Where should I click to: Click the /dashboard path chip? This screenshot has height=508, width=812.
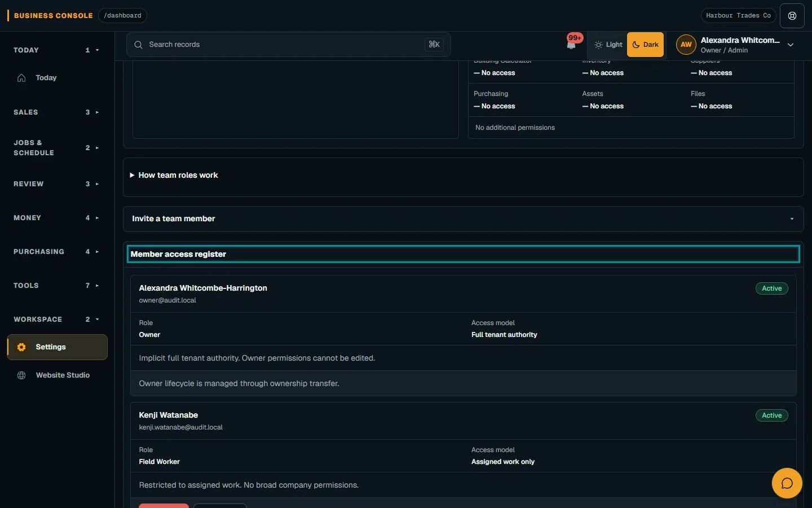[x=122, y=16]
